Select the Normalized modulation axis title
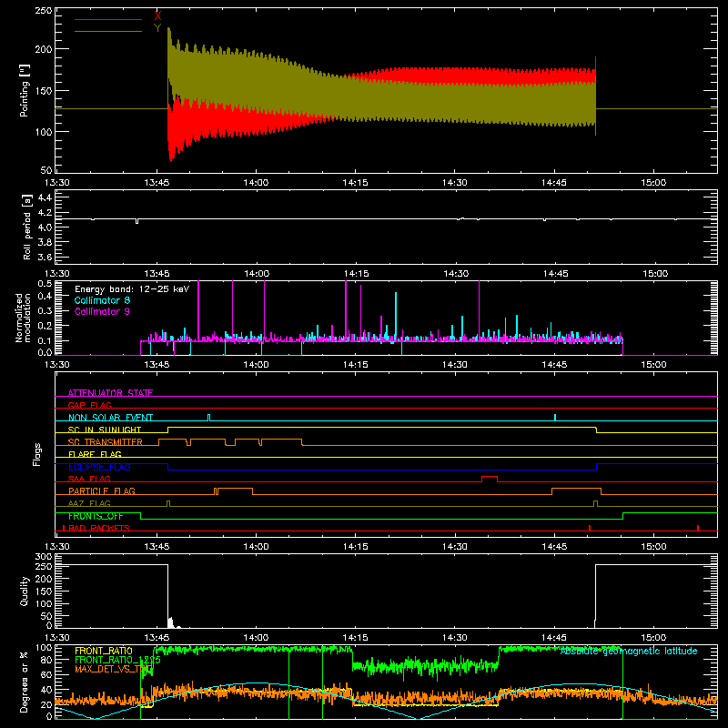Image resolution: width=728 pixels, height=728 pixels. [x=24, y=318]
